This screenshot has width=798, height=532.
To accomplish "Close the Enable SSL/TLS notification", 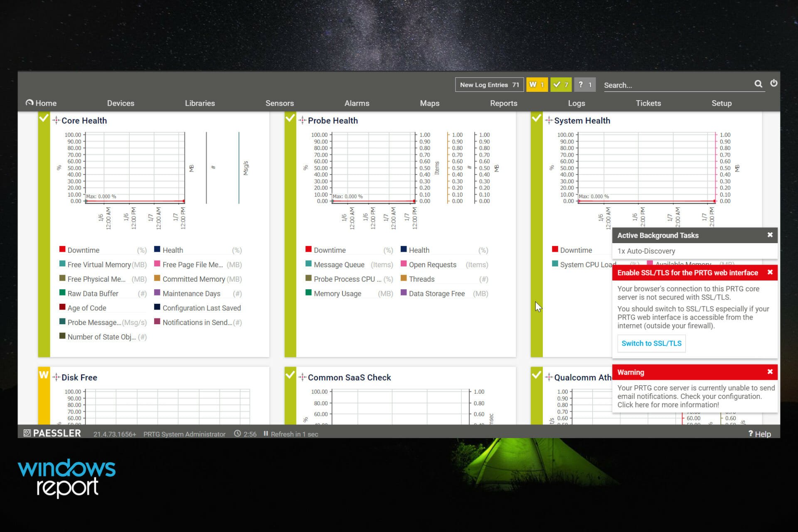I will tap(770, 272).
